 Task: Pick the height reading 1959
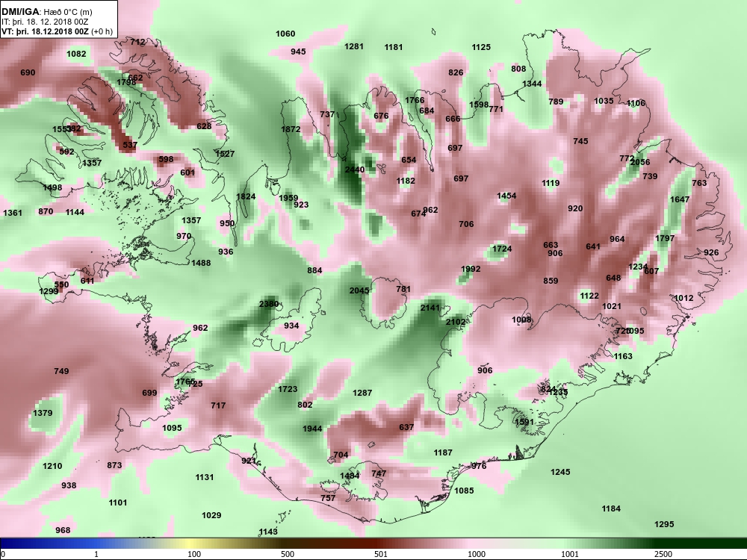[288, 198]
